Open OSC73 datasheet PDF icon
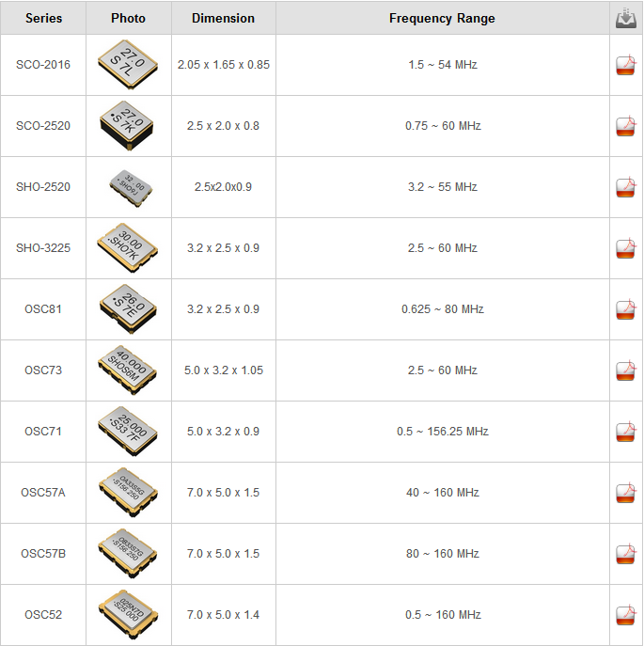 pos(625,370)
